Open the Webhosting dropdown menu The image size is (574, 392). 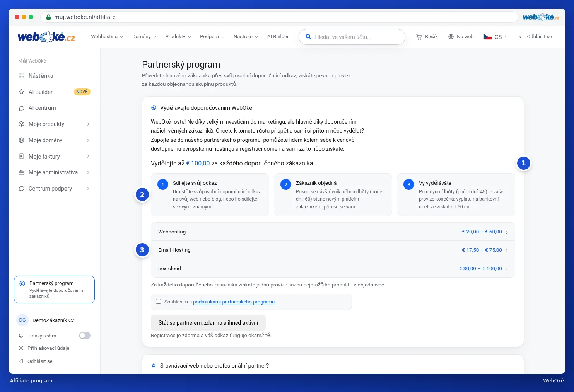pos(107,37)
